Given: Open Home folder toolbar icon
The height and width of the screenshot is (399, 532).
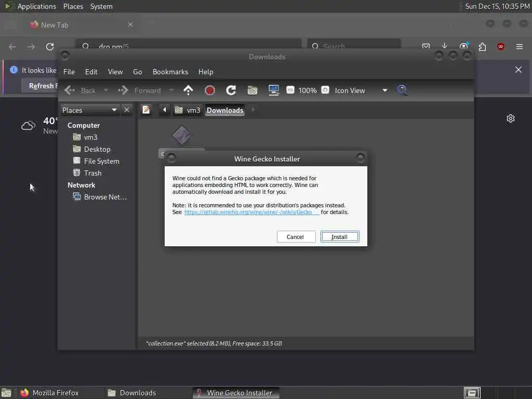Looking at the screenshot, I should pyautogui.click(x=252, y=90).
